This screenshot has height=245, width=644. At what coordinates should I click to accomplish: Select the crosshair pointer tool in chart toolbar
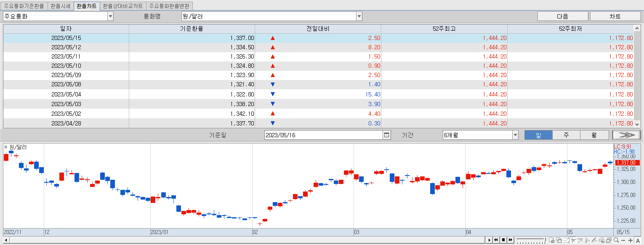pyautogui.click(x=573, y=240)
